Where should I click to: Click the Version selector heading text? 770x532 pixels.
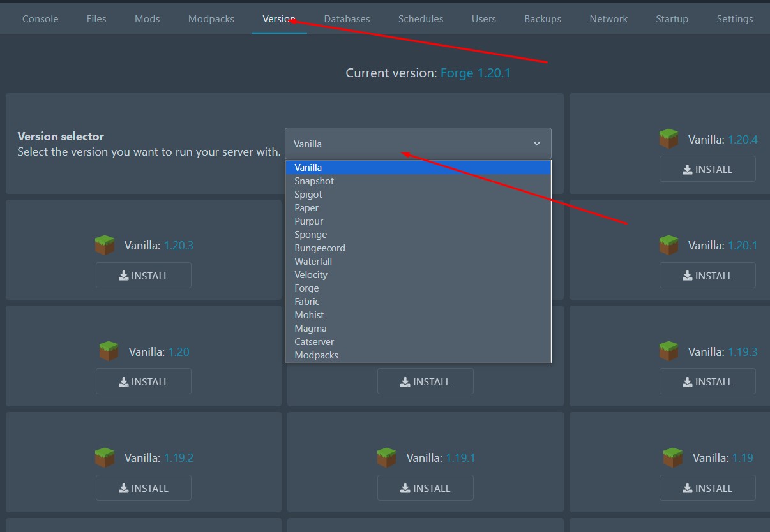coord(61,136)
